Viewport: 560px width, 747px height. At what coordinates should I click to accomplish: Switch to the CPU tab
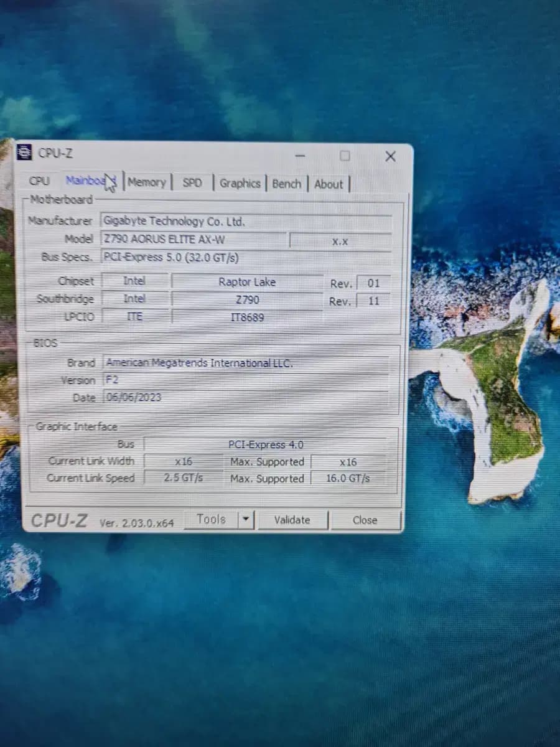tap(39, 181)
